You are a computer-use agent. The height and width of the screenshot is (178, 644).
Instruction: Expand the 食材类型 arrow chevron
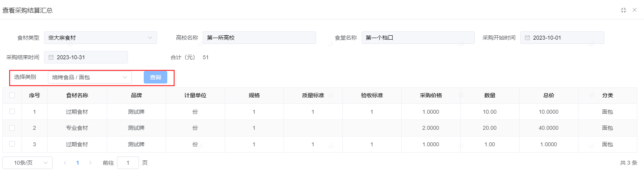click(150, 38)
